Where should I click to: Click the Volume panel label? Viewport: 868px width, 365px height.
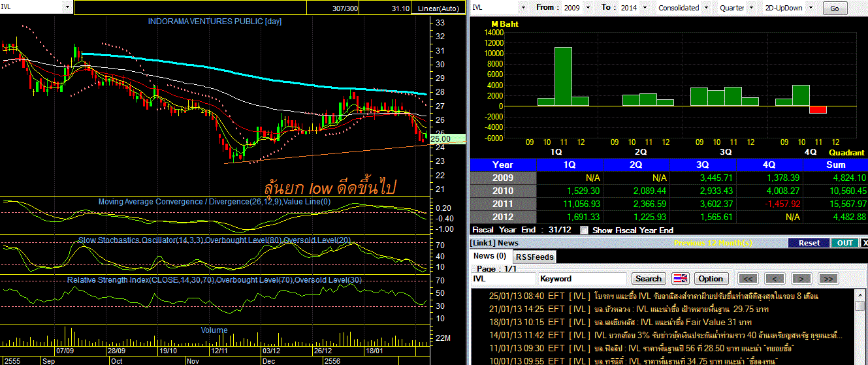click(214, 330)
